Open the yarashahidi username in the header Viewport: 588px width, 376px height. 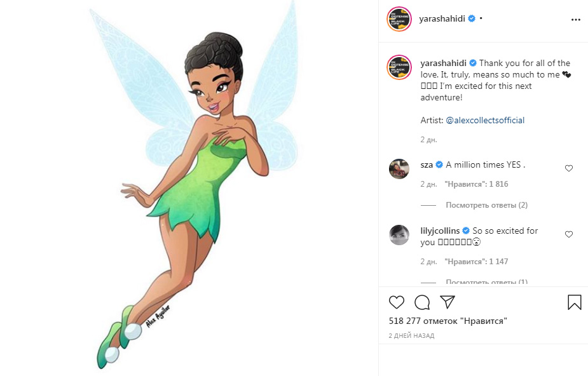442,19
